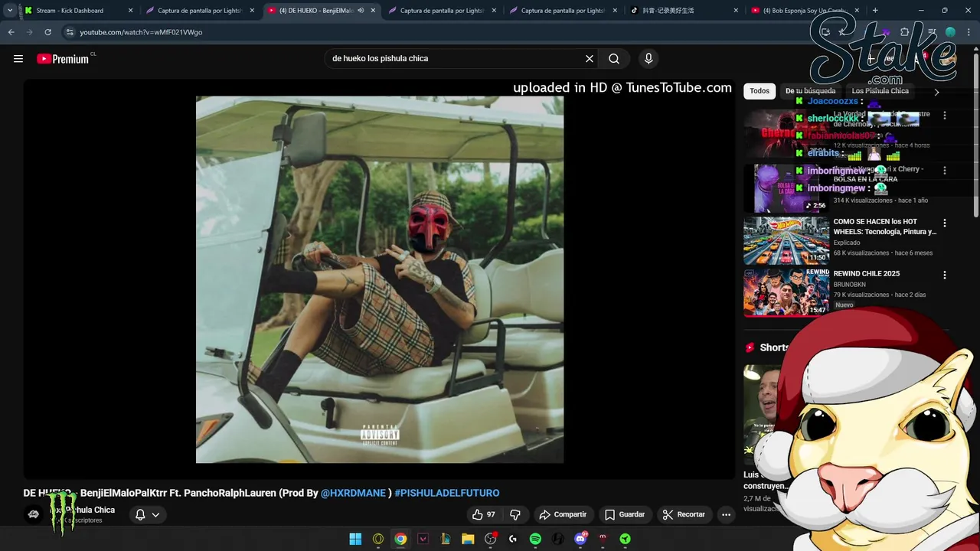Image resolution: width=980 pixels, height=551 pixels.
Task: Open Chrome tab search dropdown
Action: point(10,11)
